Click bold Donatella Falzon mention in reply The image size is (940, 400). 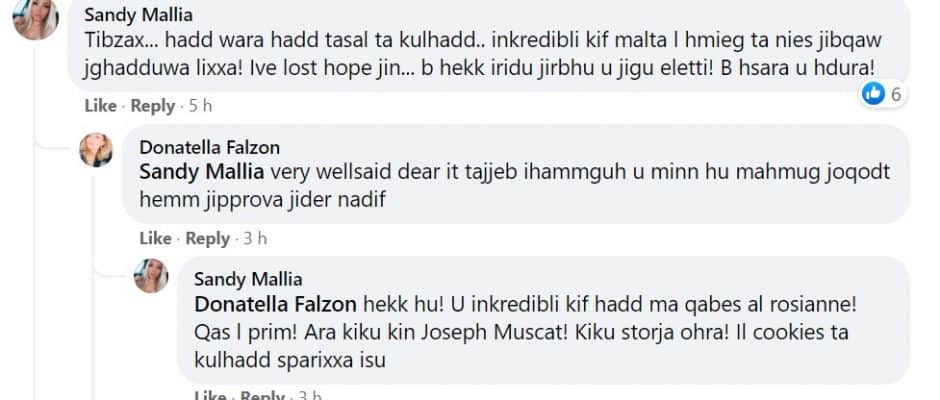(x=276, y=305)
